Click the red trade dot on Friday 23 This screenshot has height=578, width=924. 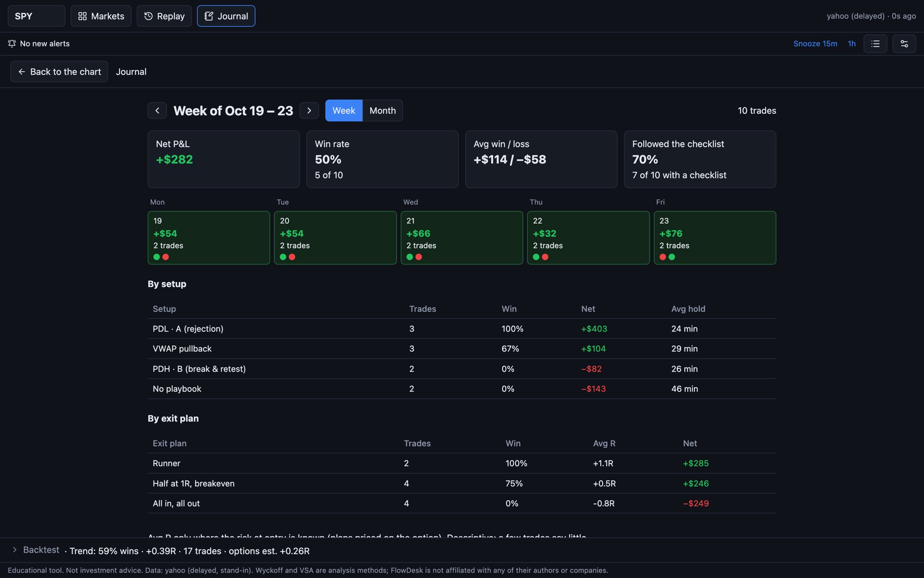[x=663, y=257]
